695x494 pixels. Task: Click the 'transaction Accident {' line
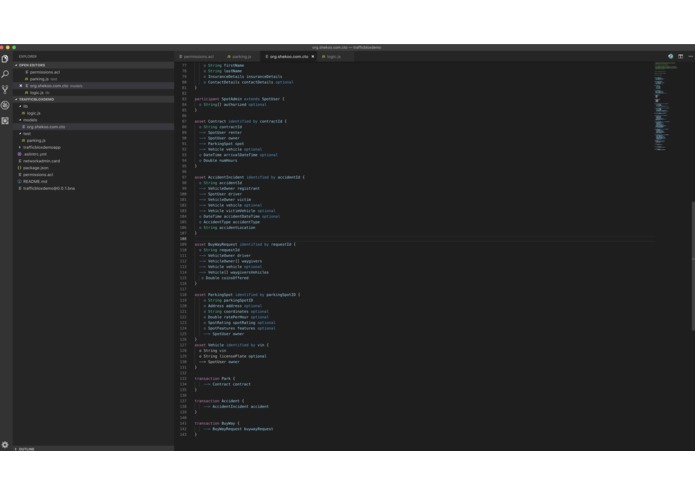(x=219, y=401)
